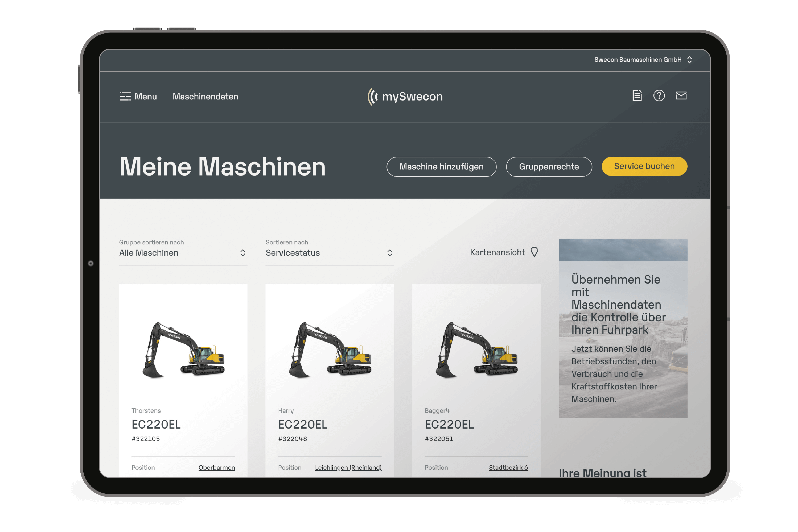Click EC220EL model name on Harry card
This screenshot has height=532, width=798.
point(303,425)
